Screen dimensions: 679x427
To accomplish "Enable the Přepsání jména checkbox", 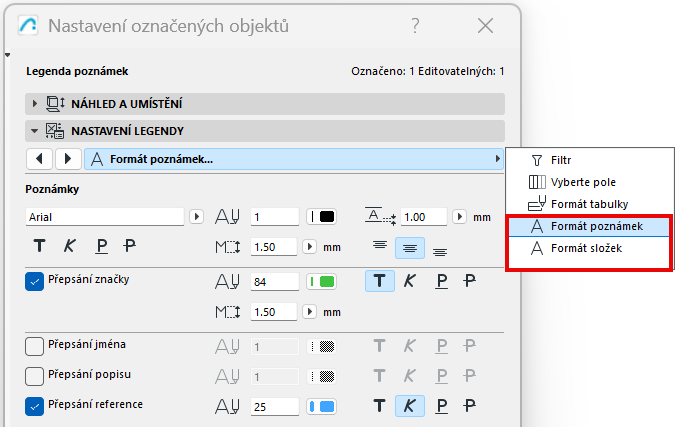I will [x=34, y=346].
